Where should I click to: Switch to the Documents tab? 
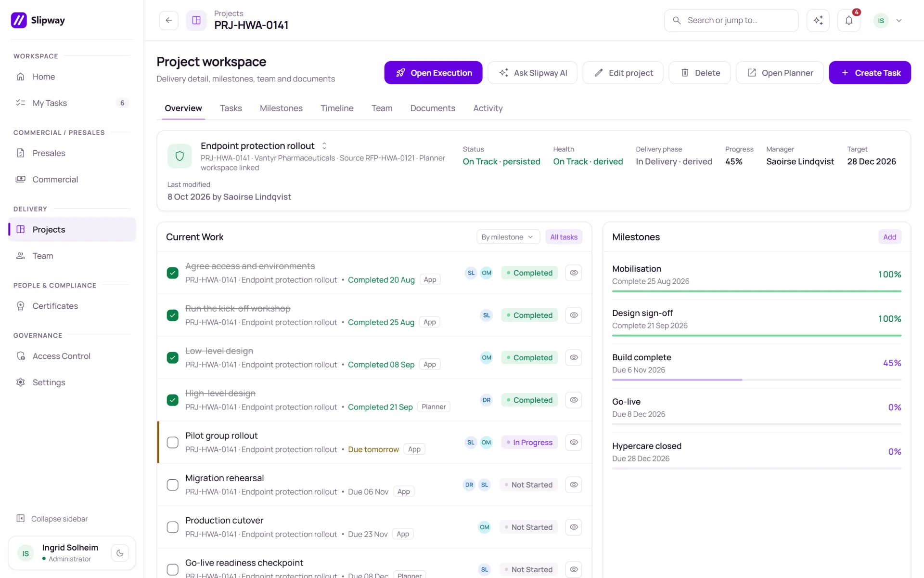click(433, 108)
